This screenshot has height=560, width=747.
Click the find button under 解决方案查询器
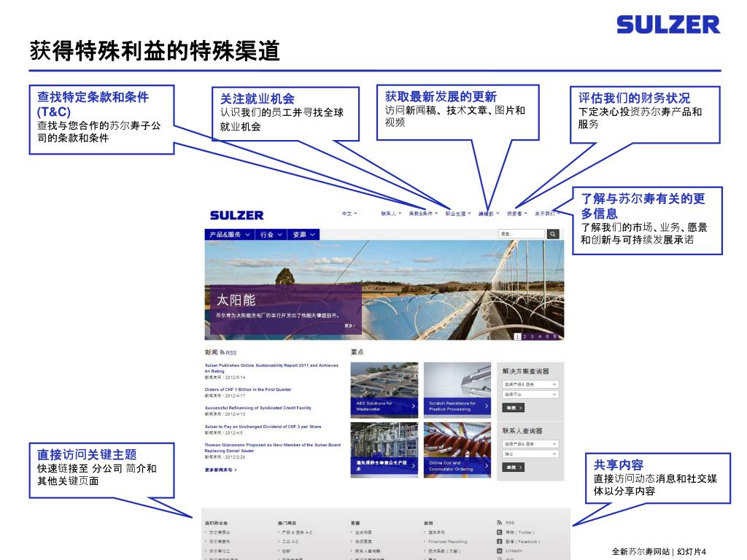click(x=513, y=408)
